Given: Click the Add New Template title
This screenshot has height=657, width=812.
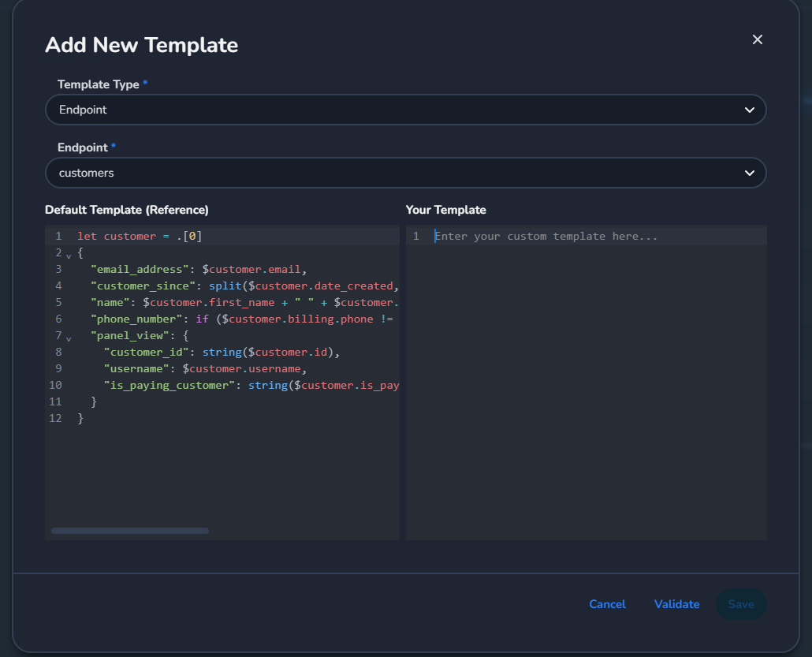Looking at the screenshot, I should coord(141,45).
